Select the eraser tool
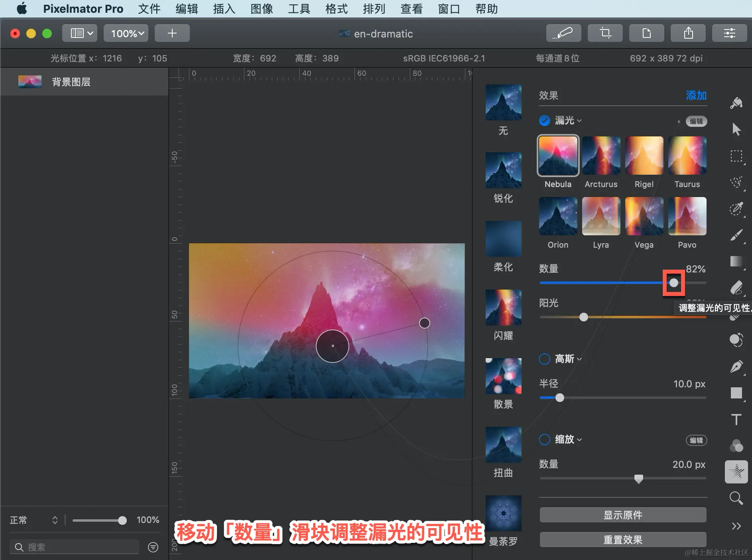Image resolution: width=752 pixels, height=560 pixels. (x=736, y=288)
